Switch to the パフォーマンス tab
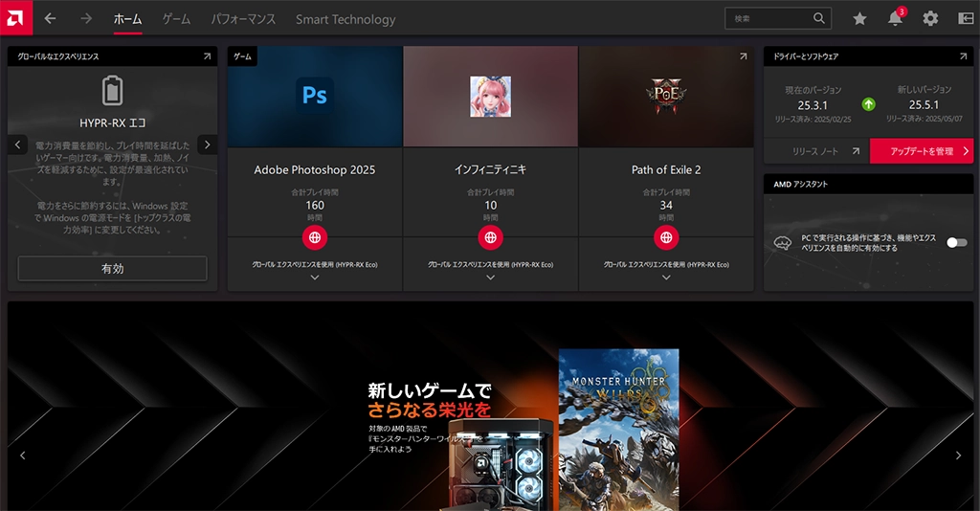This screenshot has height=511, width=980. point(243,19)
